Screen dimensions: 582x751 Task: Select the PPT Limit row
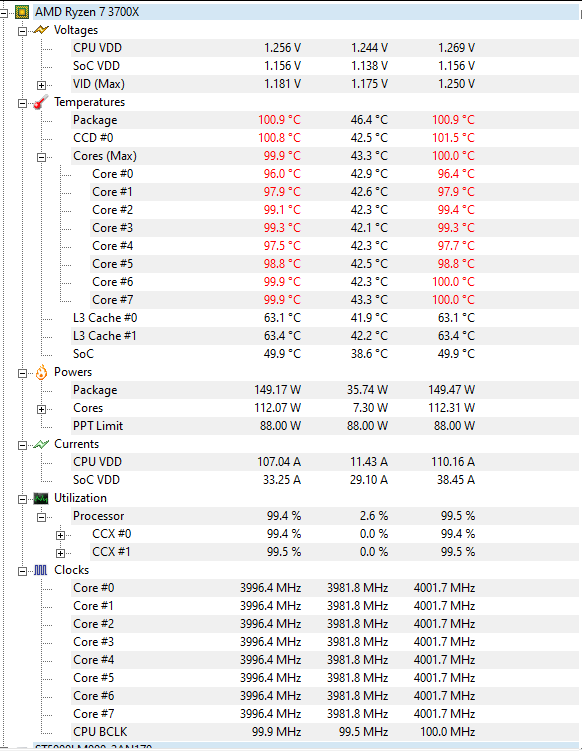(x=325, y=426)
